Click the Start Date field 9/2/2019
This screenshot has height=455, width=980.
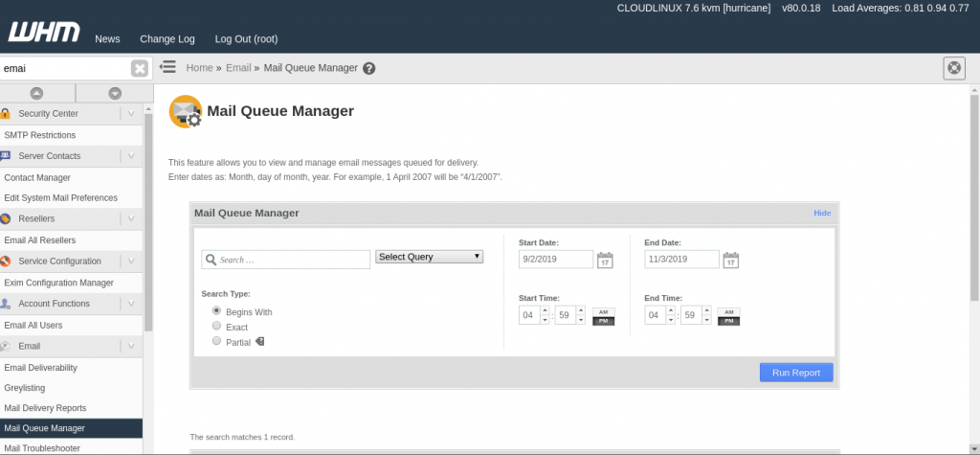556,259
